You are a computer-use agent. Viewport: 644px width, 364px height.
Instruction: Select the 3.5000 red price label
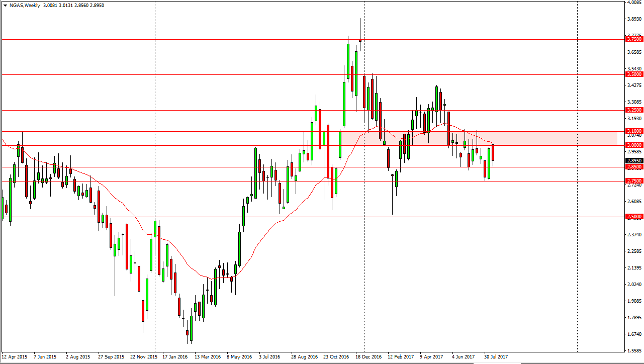633,74
